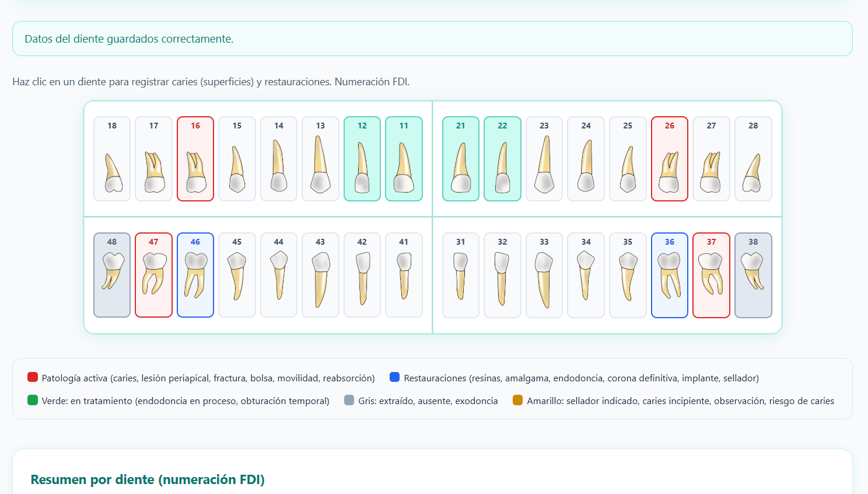868x494 pixels.
Task: Click upper wisdom tooth 18
Action: click(112, 159)
